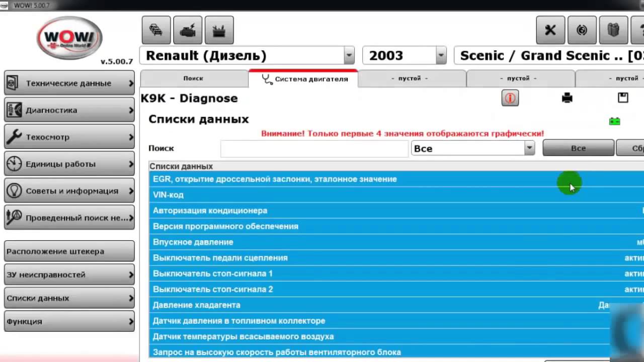Select the 'Авторизация кондиционера' row
644x362 pixels.
(396, 211)
